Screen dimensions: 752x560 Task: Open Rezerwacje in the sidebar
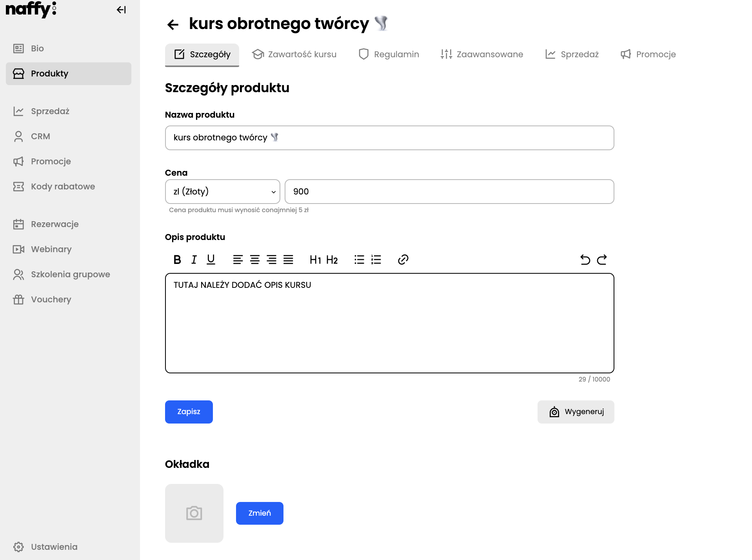(x=69, y=224)
